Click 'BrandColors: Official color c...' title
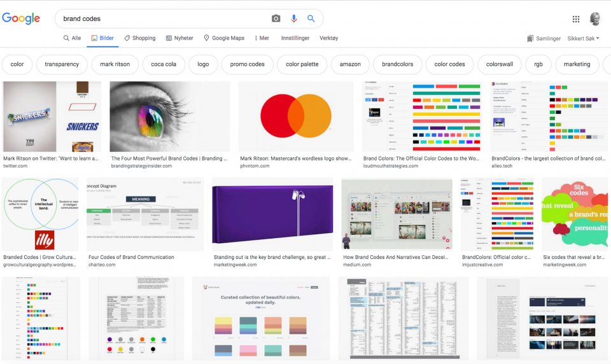Image resolution: width=611 pixels, height=364 pixels. (x=496, y=257)
